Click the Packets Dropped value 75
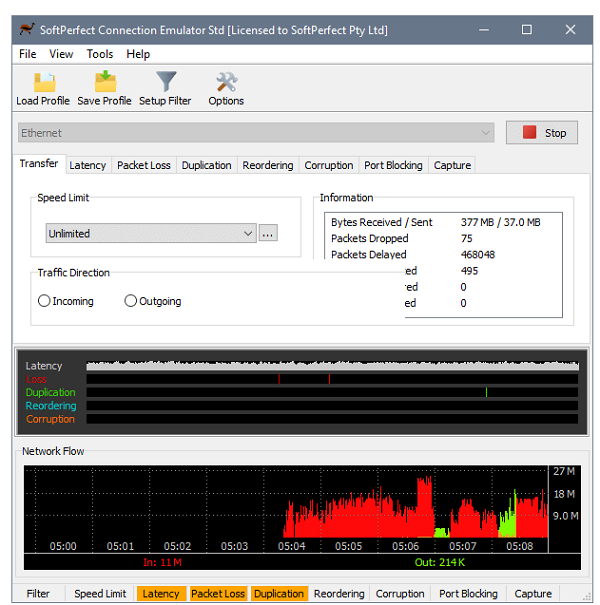Viewport: 600px width, 605px height. (x=466, y=238)
